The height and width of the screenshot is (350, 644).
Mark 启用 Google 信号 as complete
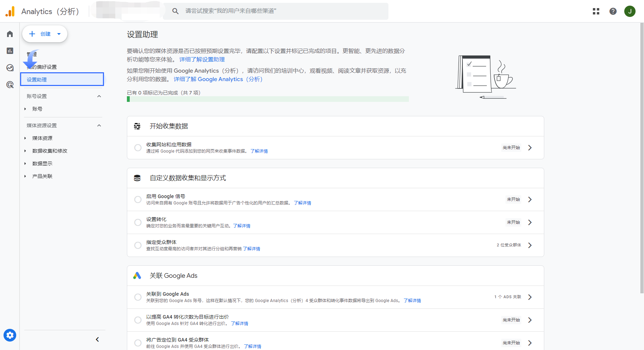click(138, 199)
